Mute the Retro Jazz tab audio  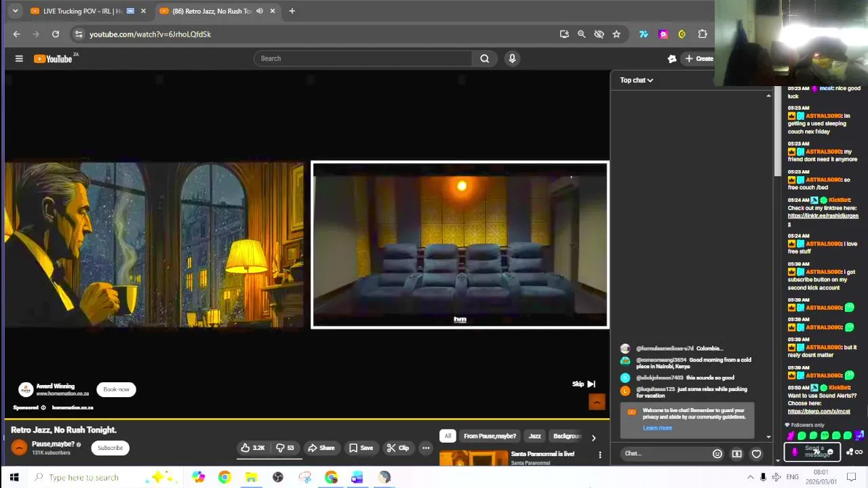pyautogui.click(x=260, y=11)
